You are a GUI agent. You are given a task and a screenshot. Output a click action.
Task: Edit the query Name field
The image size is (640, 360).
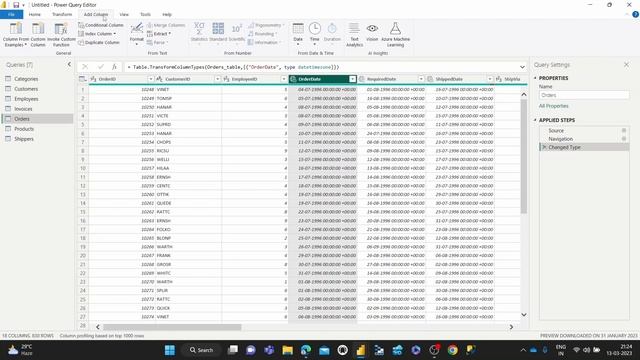(x=584, y=95)
